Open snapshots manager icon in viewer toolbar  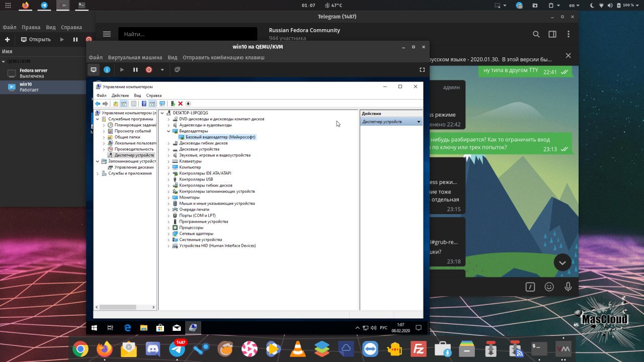pos(177,70)
